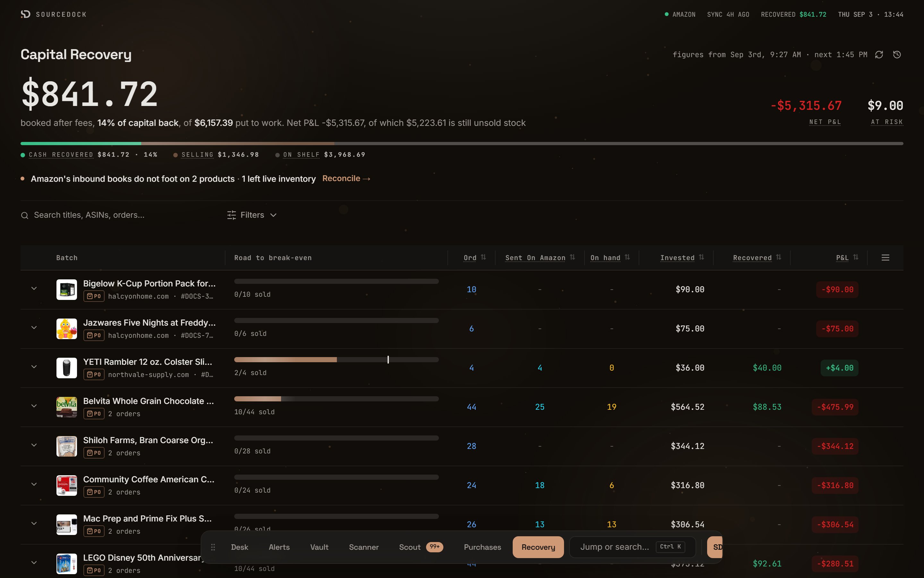Viewport: 924px width, 578px height.
Task: Expand the LEGO Disney batch row
Action: pos(34,563)
